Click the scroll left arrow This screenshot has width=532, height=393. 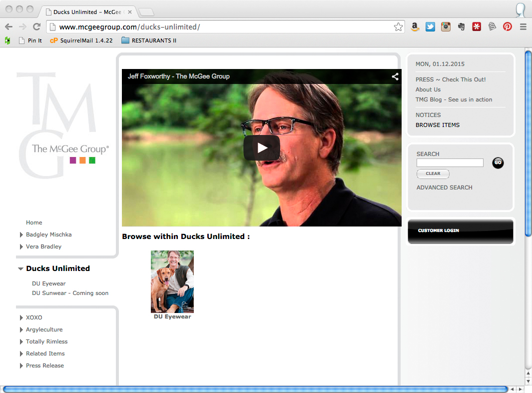[x=513, y=389]
